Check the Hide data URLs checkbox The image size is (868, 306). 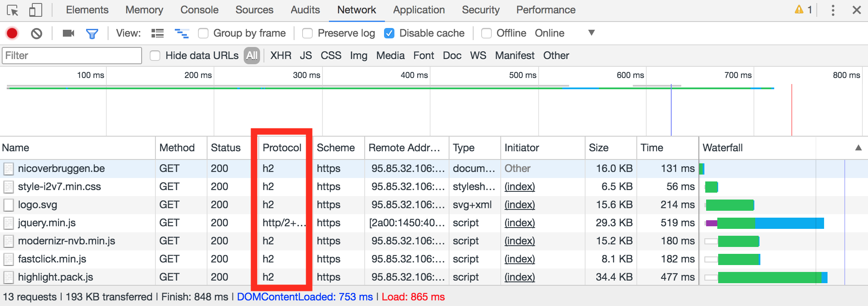click(x=155, y=56)
